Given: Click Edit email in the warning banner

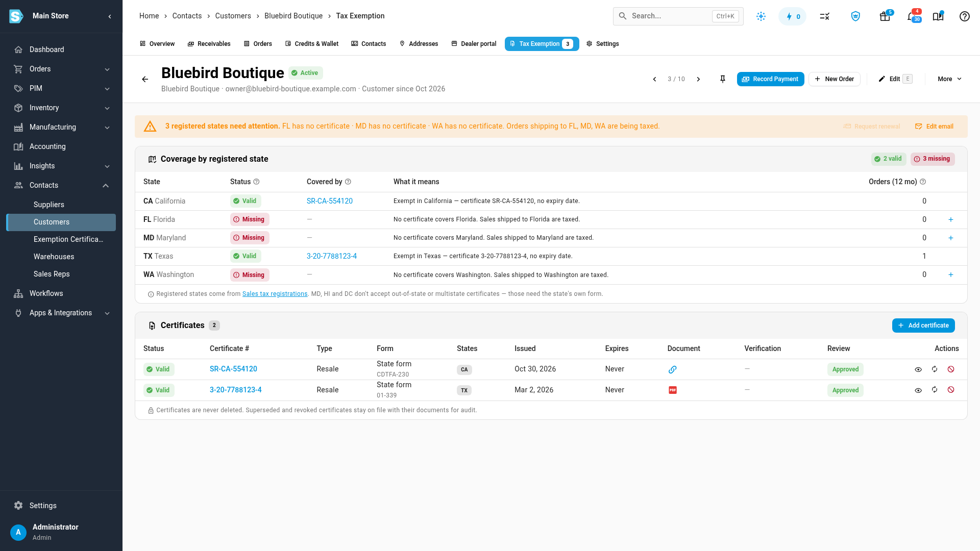Looking at the screenshot, I should (934, 127).
